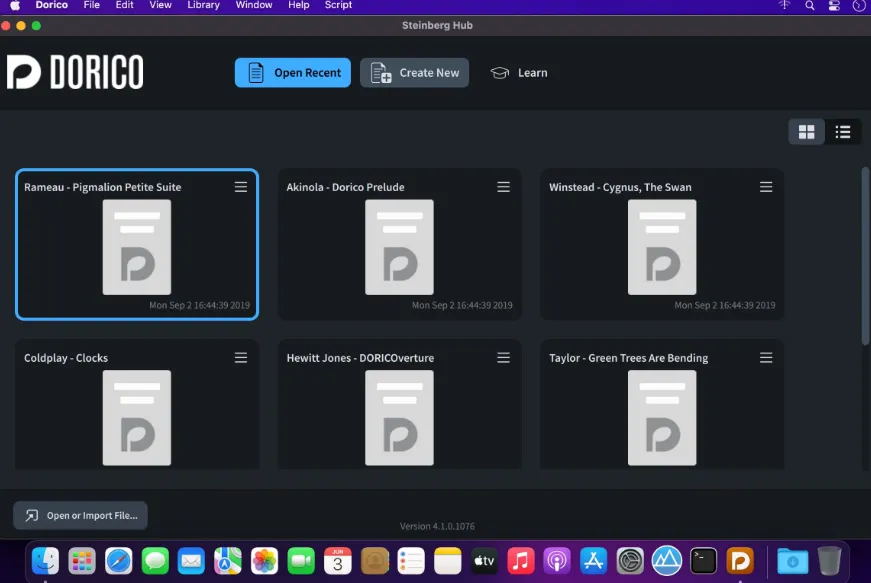This screenshot has width=871, height=583.
Task: Open App Store from the dock
Action: [x=593, y=561]
